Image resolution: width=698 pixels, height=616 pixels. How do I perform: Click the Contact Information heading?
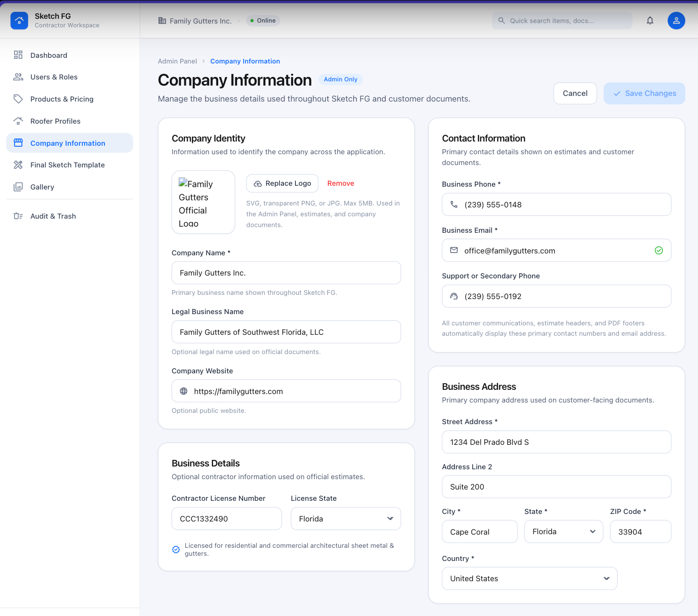pos(484,138)
